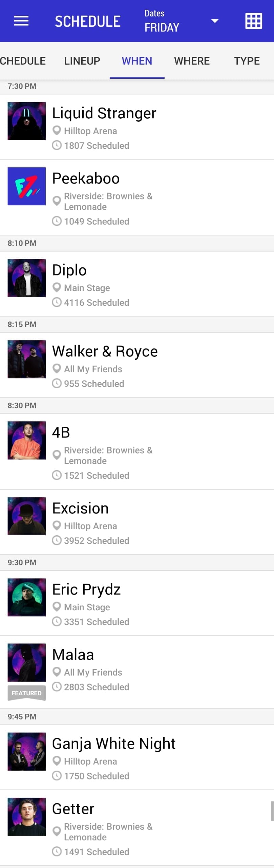The width and height of the screenshot is (274, 868).
Task: Tap Liquid Stranger artist thumbnail
Action: 27,121
